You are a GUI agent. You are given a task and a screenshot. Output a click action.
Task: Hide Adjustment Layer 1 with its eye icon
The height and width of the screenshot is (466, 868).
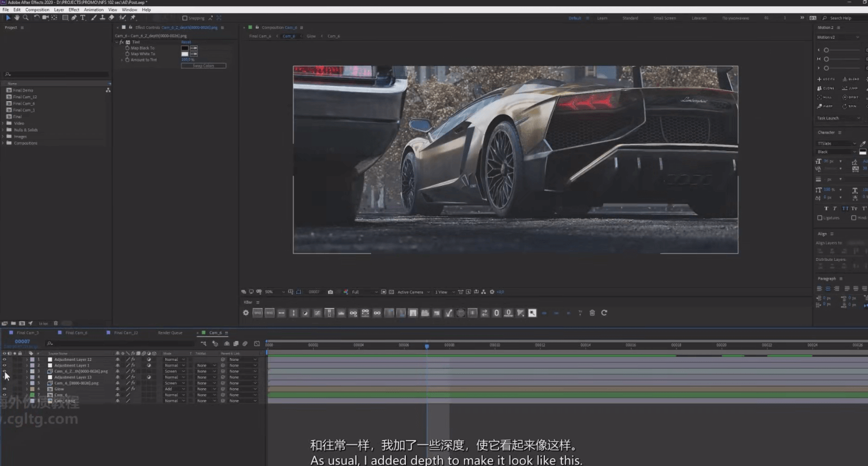coord(5,365)
